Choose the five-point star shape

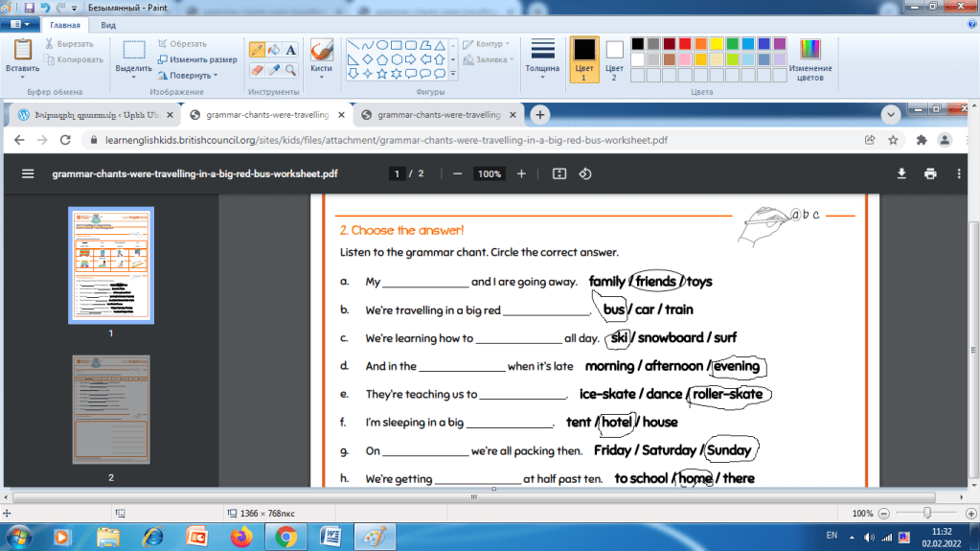pos(381,74)
